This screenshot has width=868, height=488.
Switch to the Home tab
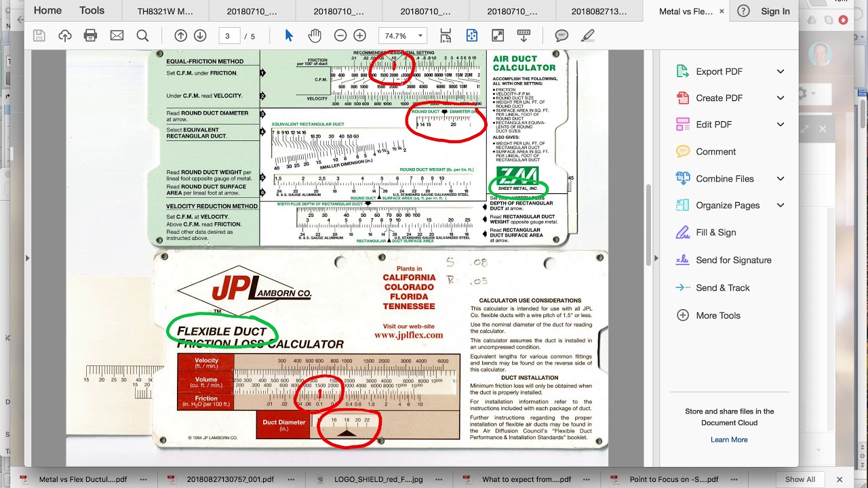pyautogui.click(x=47, y=10)
